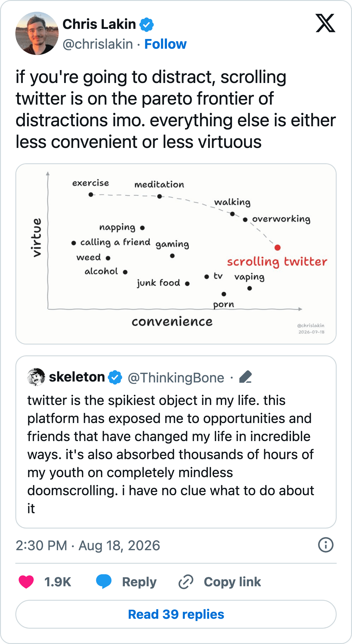
Task: Click the Reply label
Action: [x=139, y=582]
